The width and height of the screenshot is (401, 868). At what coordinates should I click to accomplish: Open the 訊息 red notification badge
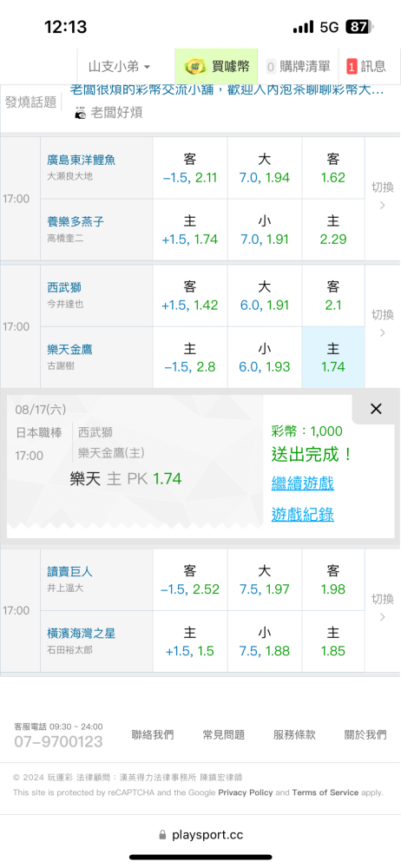(x=352, y=67)
